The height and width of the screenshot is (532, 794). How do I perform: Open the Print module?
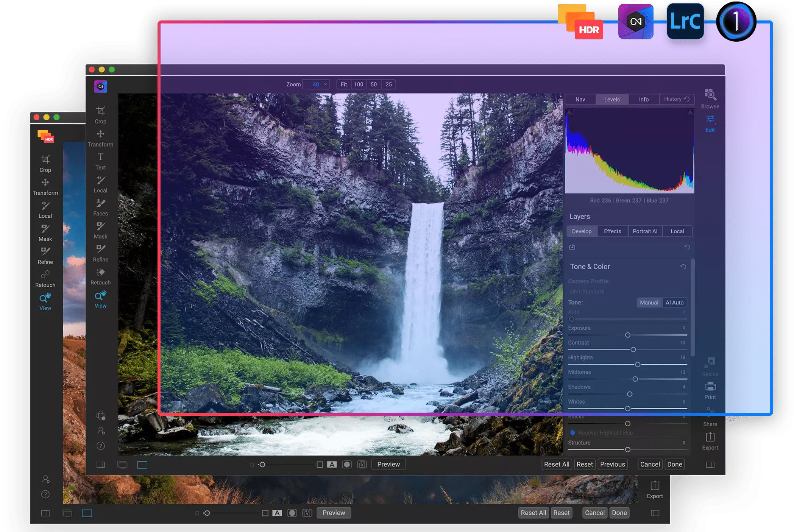click(x=710, y=391)
